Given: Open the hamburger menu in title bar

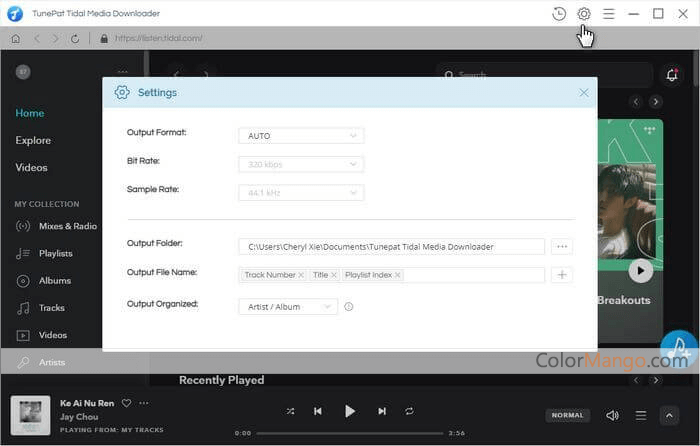Looking at the screenshot, I should (x=608, y=14).
